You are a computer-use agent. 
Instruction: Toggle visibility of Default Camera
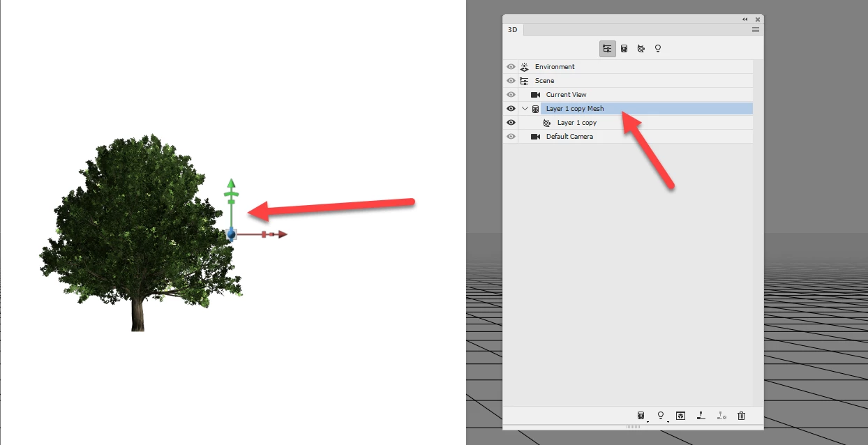(x=511, y=137)
